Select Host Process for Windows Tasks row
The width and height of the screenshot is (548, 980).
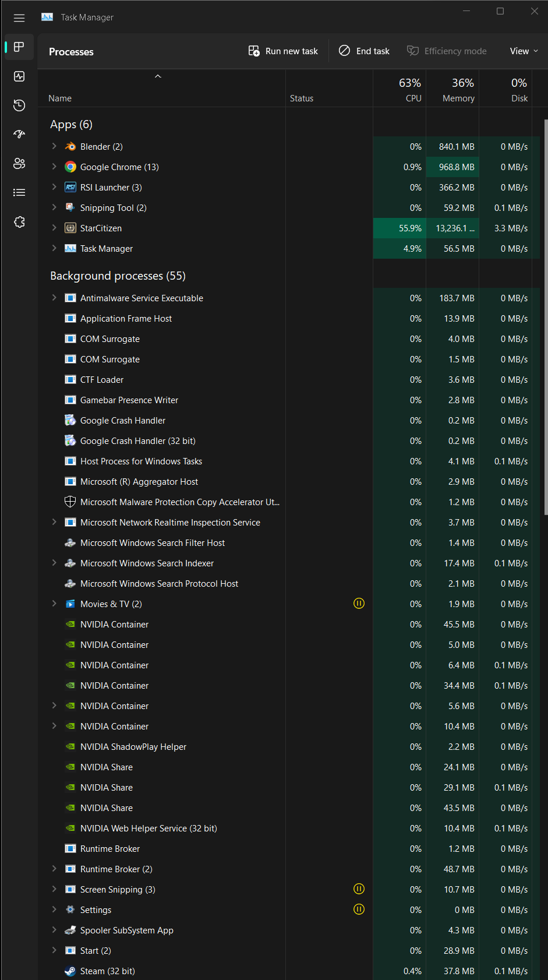point(289,461)
